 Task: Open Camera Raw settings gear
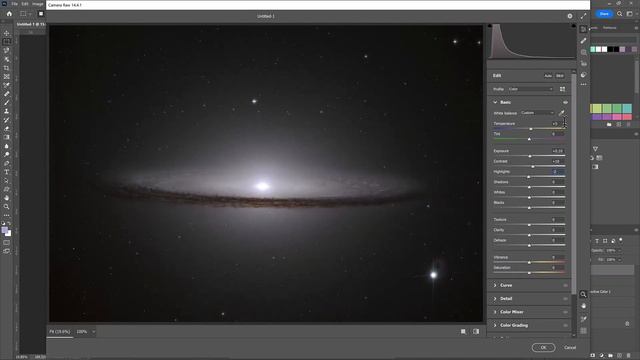pyautogui.click(x=570, y=16)
